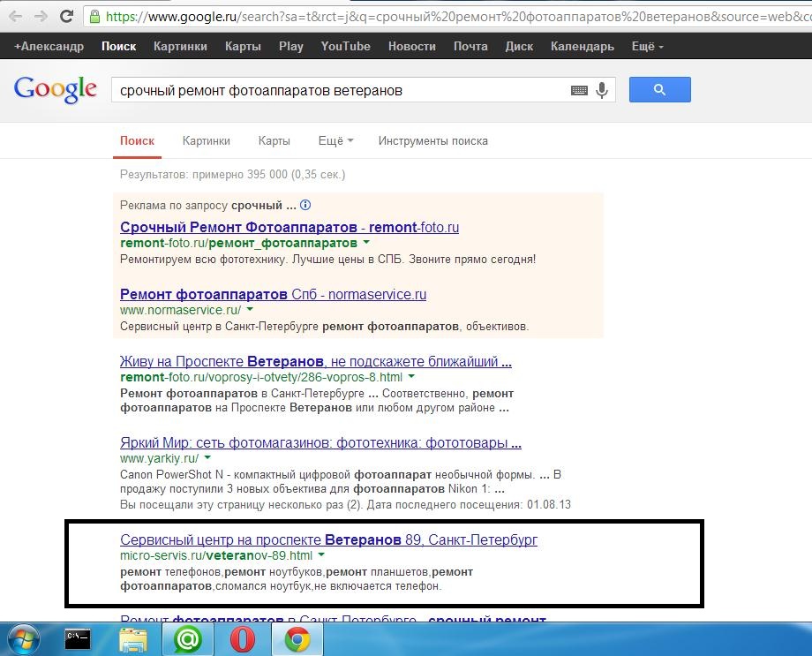The image size is (812, 656).
Task: Open Opera browser from taskbar
Action: tap(243, 639)
